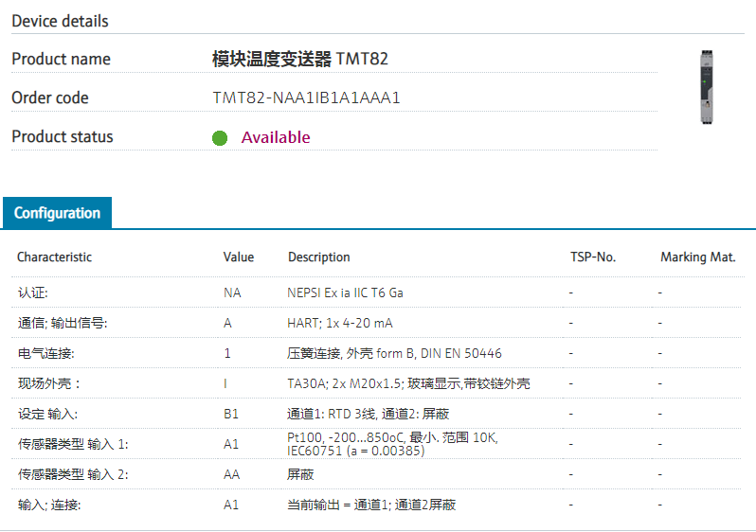Click the TSP-No. column header
The width and height of the screenshot is (756, 532).
(593, 257)
